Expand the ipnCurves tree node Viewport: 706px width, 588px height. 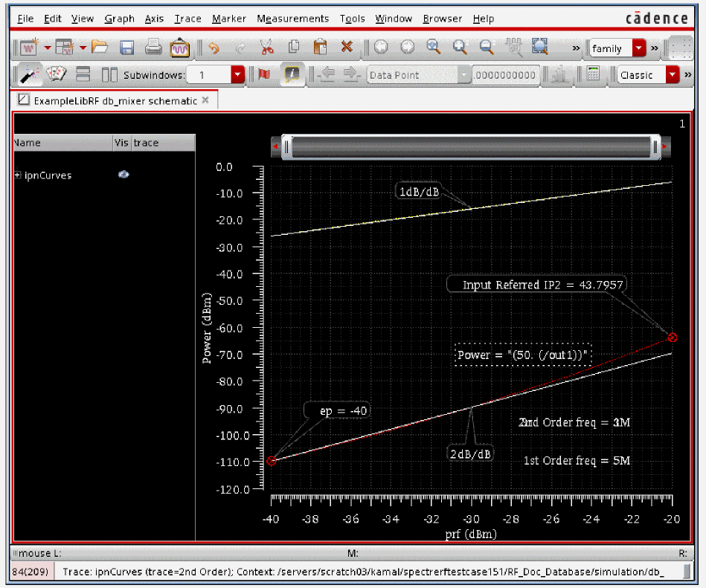tap(18, 175)
